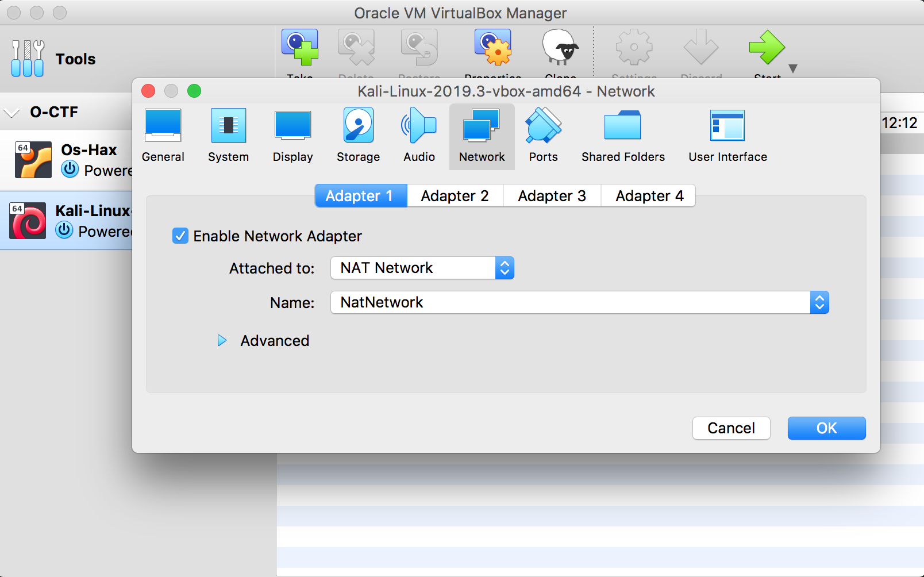
Task: Open the Storage settings section
Action: (358, 136)
